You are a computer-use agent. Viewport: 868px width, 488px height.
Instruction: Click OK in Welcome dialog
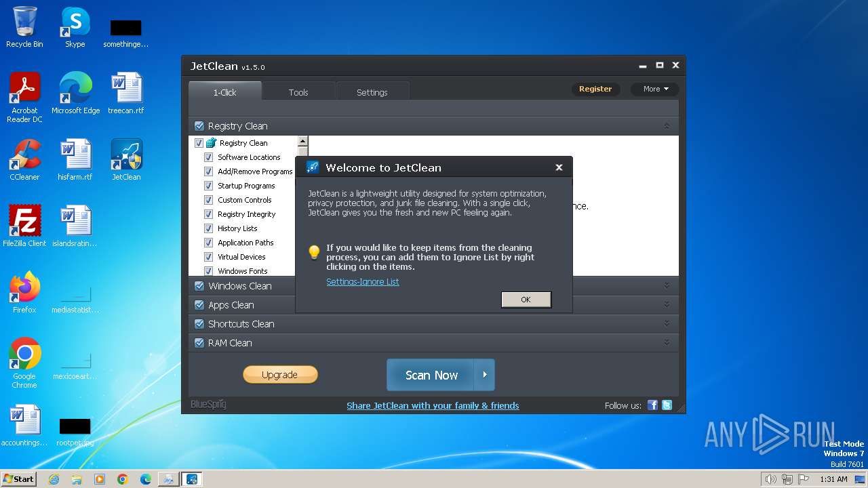pos(526,300)
